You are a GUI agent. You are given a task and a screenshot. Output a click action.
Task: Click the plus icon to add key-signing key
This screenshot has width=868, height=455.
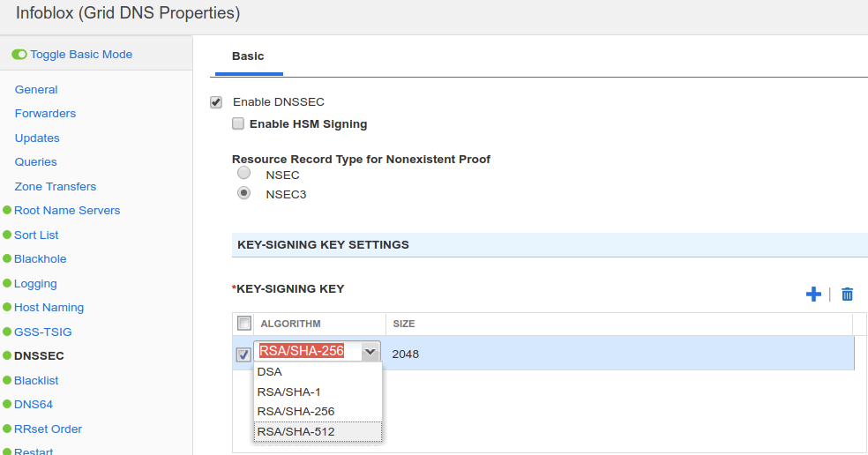pyautogui.click(x=813, y=295)
